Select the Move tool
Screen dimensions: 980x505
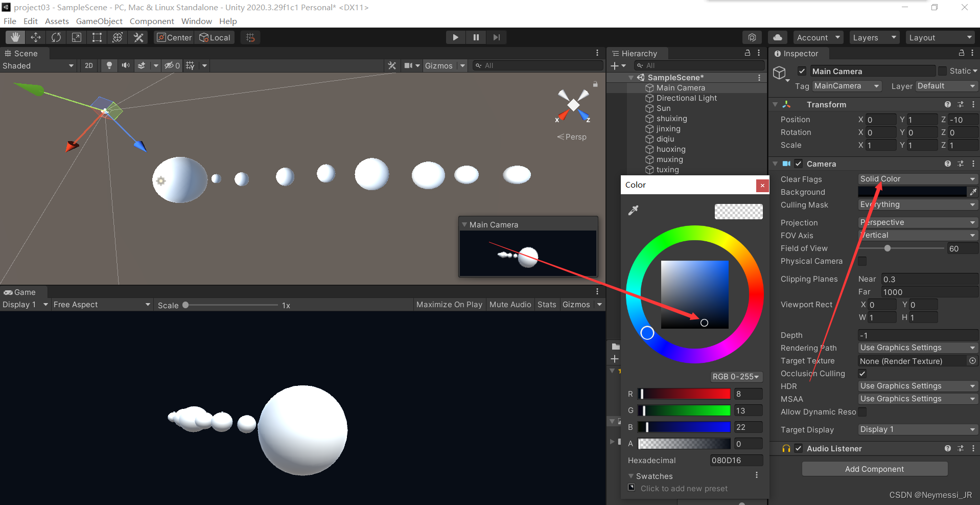pyautogui.click(x=36, y=37)
